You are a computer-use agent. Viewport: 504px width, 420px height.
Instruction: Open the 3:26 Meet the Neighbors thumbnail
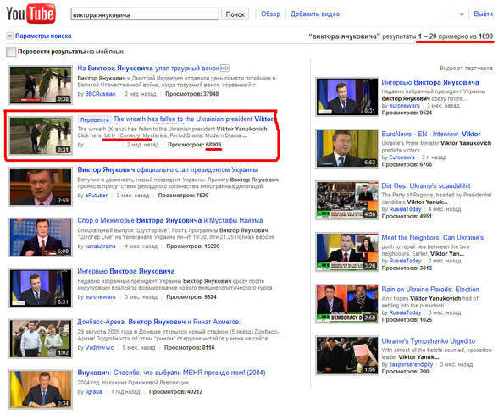tap(347, 252)
